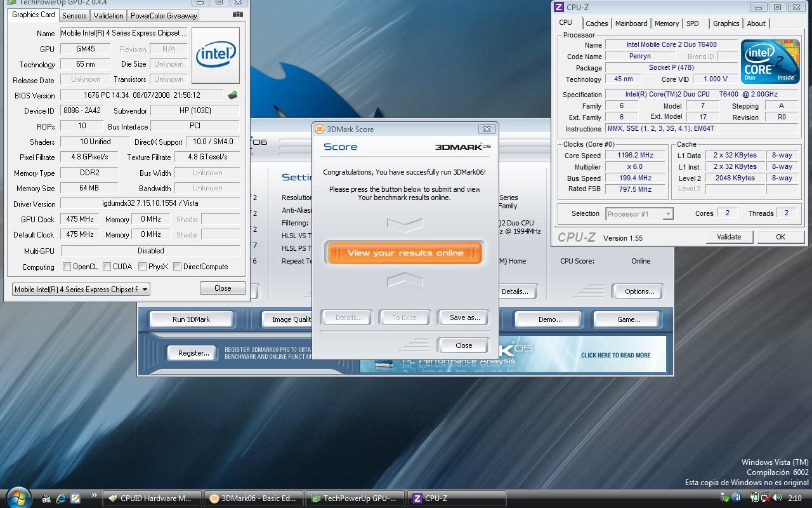Click the Register... button in 3DMark06
Image resolution: width=812 pixels, height=508 pixels.
click(193, 353)
